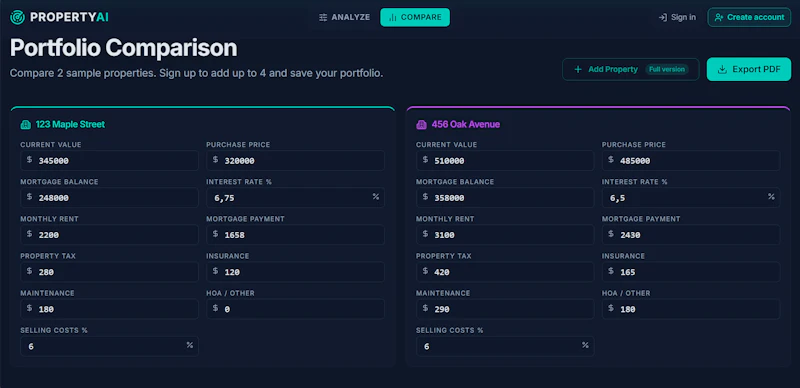This screenshot has width=800, height=388.
Task: Click the sign-in arrow icon
Action: [663, 17]
